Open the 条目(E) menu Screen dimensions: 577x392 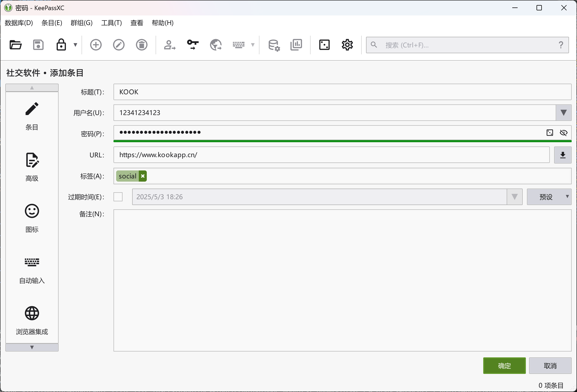52,23
